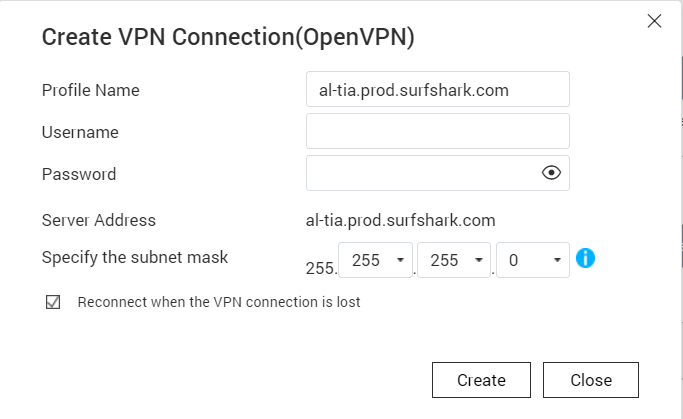Open the third subnet mask octet dropdown
Screen dimensions: 683x419
(454, 260)
